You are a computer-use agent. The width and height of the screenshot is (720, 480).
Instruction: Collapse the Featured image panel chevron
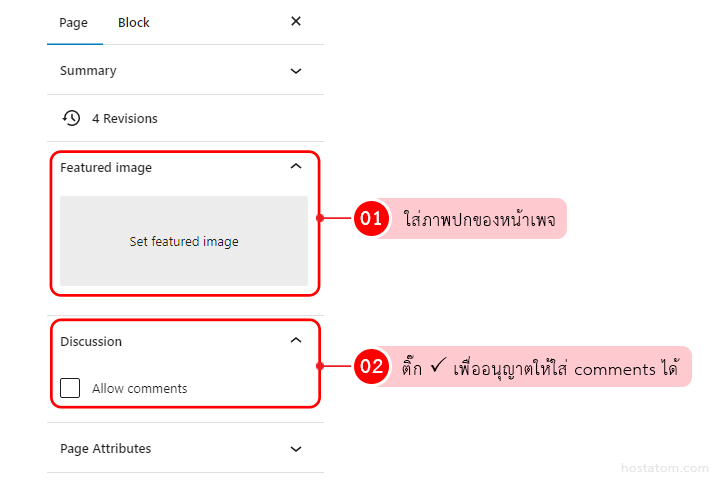point(295,167)
